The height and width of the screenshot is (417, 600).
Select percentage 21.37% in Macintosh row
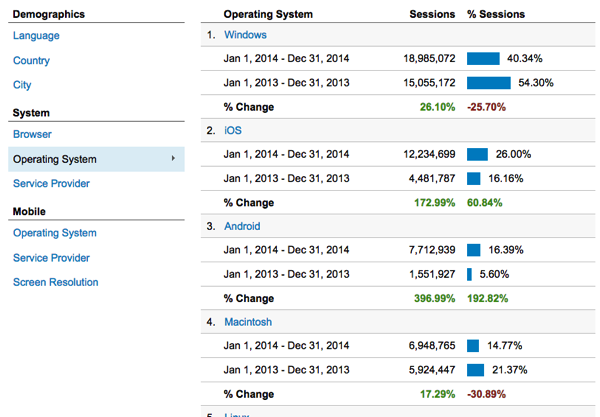[509, 370]
